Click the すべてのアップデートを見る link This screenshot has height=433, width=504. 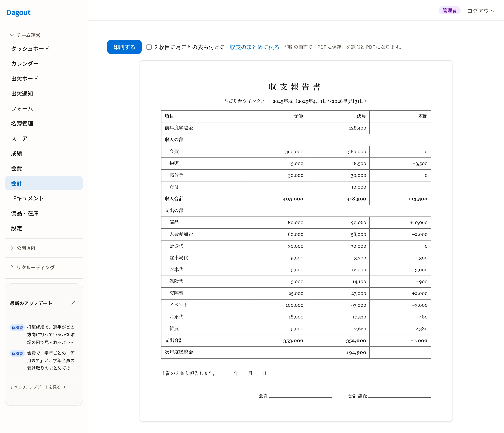(38, 387)
